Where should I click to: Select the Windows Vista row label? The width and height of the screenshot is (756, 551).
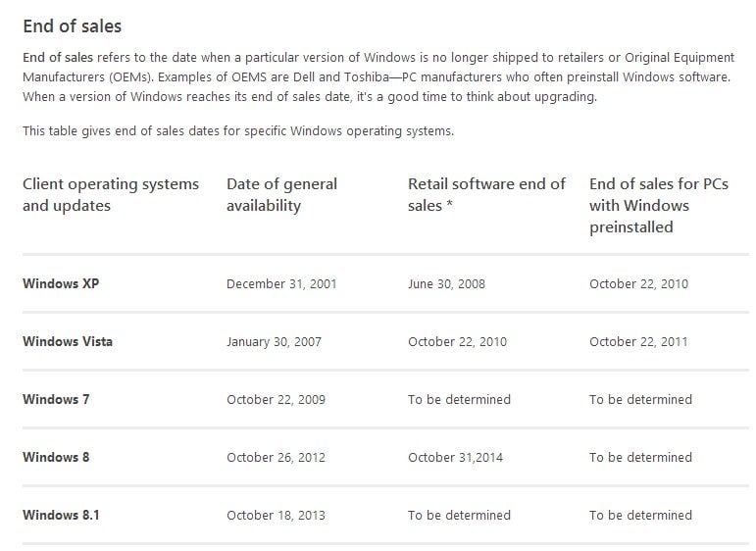[68, 342]
